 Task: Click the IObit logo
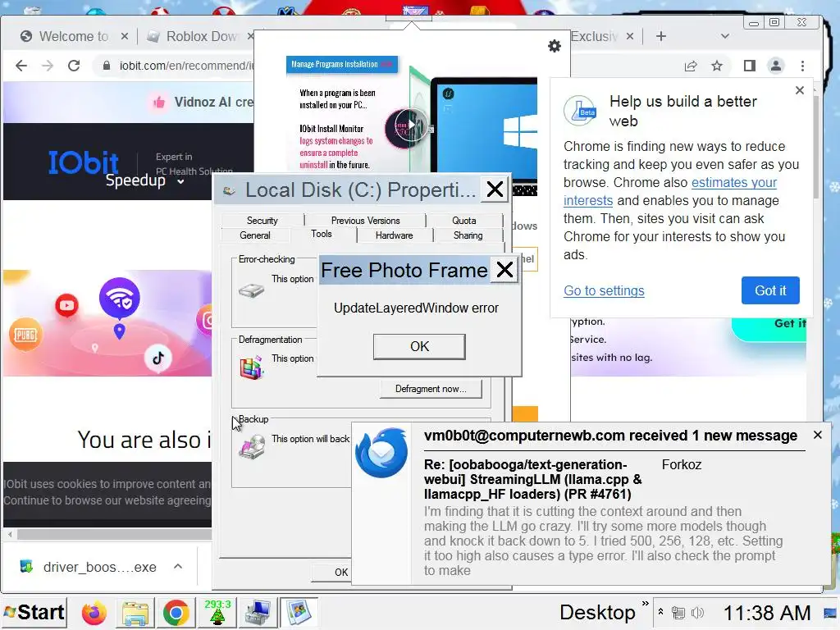(83, 162)
